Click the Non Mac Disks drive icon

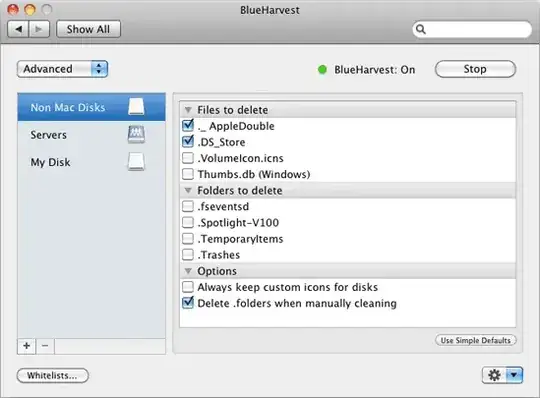click(x=136, y=107)
